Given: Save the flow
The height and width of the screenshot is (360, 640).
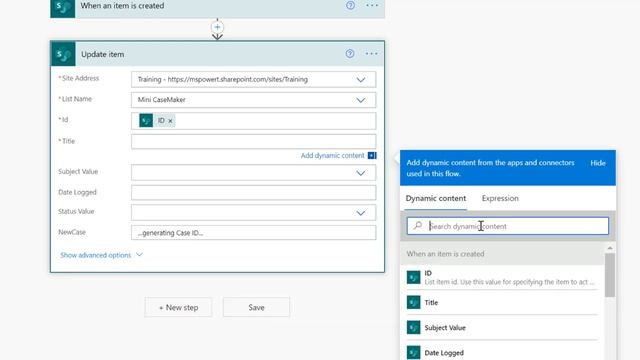Looking at the screenshot, I should point(256,307).
